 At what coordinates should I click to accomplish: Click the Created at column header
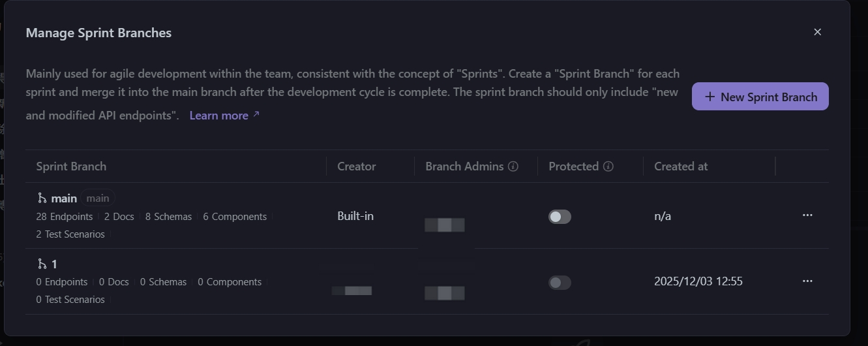[x=681, y=166]
